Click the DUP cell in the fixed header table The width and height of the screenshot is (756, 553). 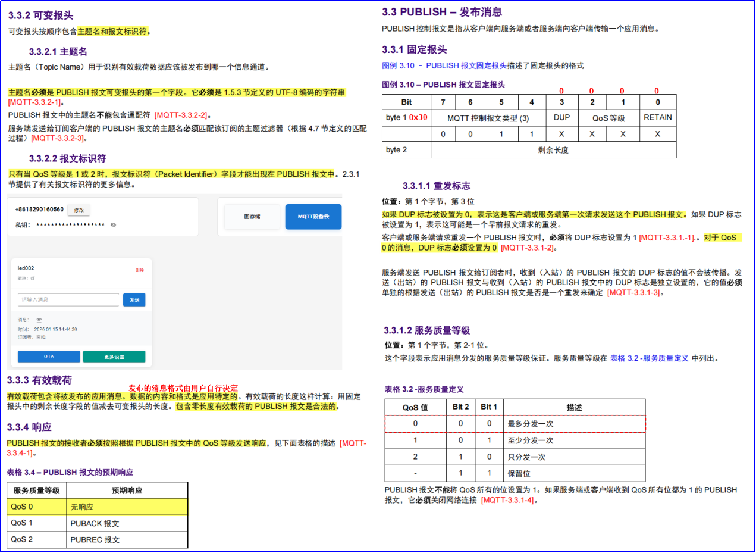click(561, 118)
